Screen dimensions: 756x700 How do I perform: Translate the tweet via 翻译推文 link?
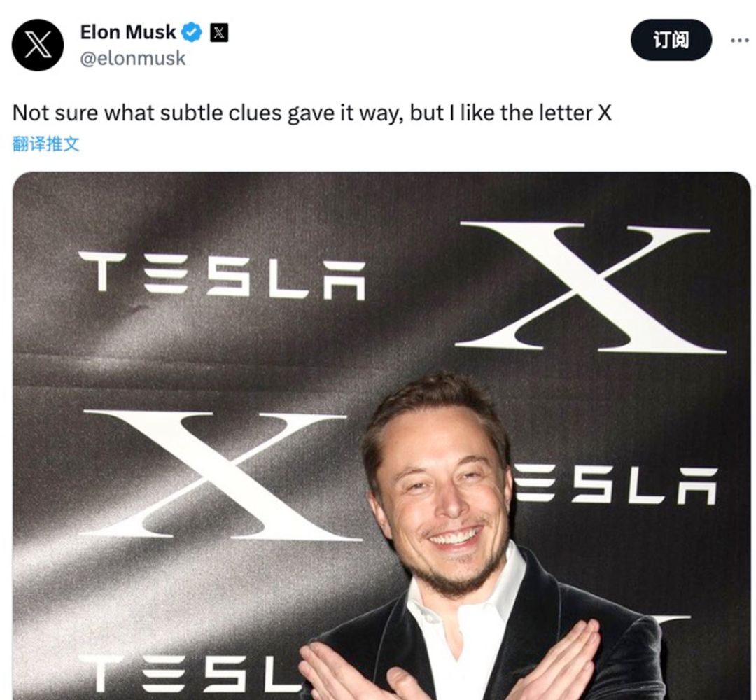tap(45, 143)
